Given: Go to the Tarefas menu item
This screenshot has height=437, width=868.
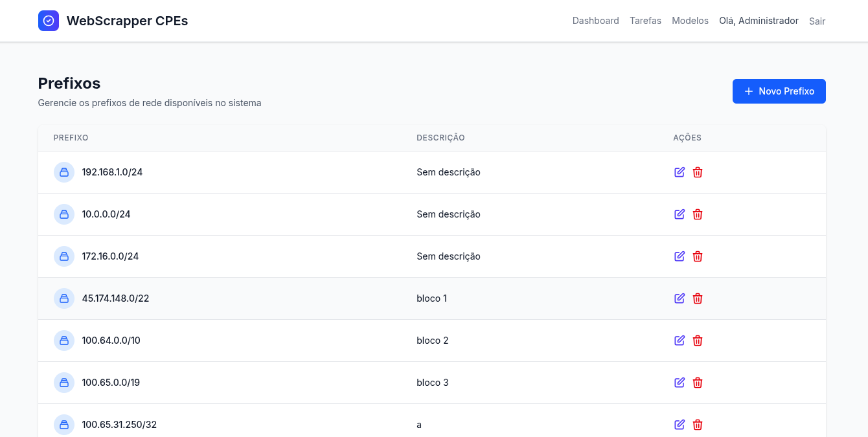Looking at the screenshot, I should [x=645, y=21].
